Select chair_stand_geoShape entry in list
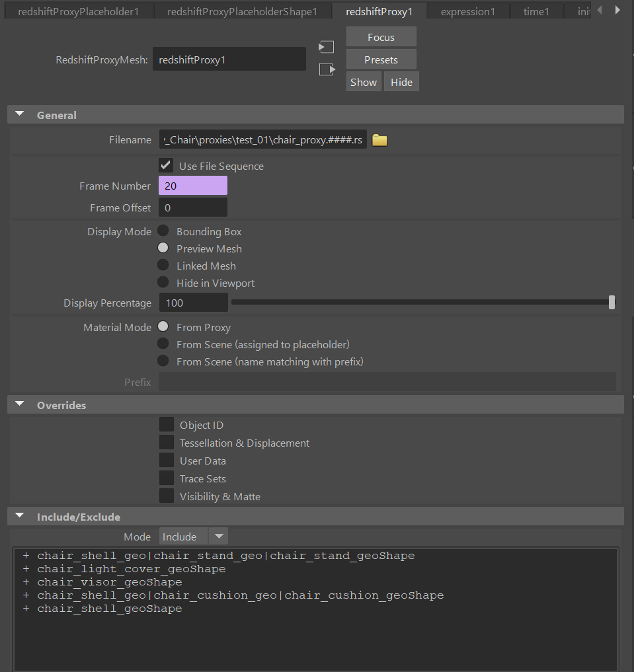Viewport: 634px width, 672px height. [226, 556]
